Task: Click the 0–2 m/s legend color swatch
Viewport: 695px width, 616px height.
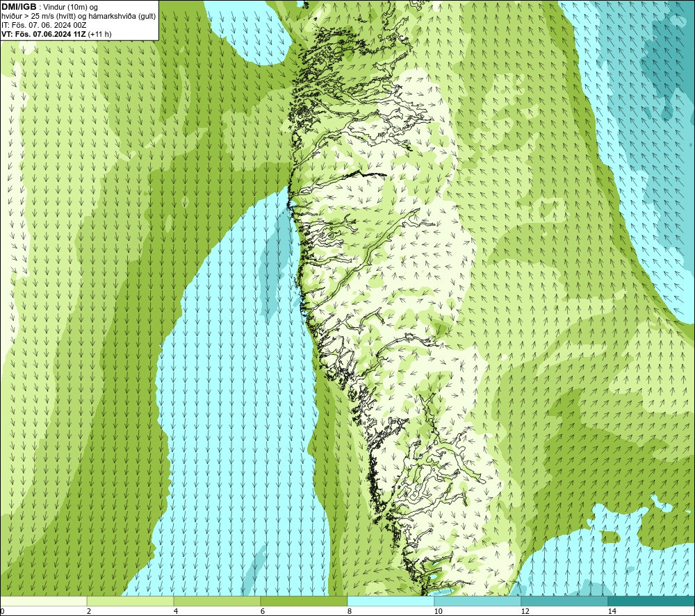Action: pos(43,601)
